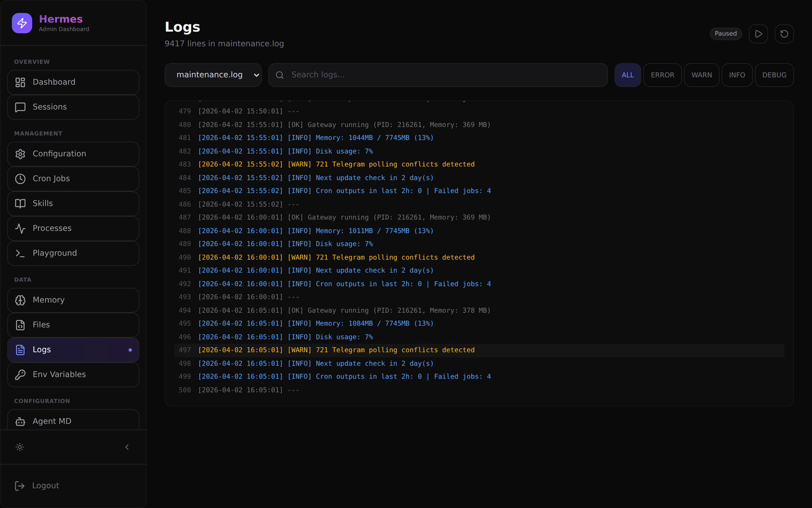Click the Paused status badge
Image resolution: width=812 pixels, height=508 pixels.
(x=726, y=34)
